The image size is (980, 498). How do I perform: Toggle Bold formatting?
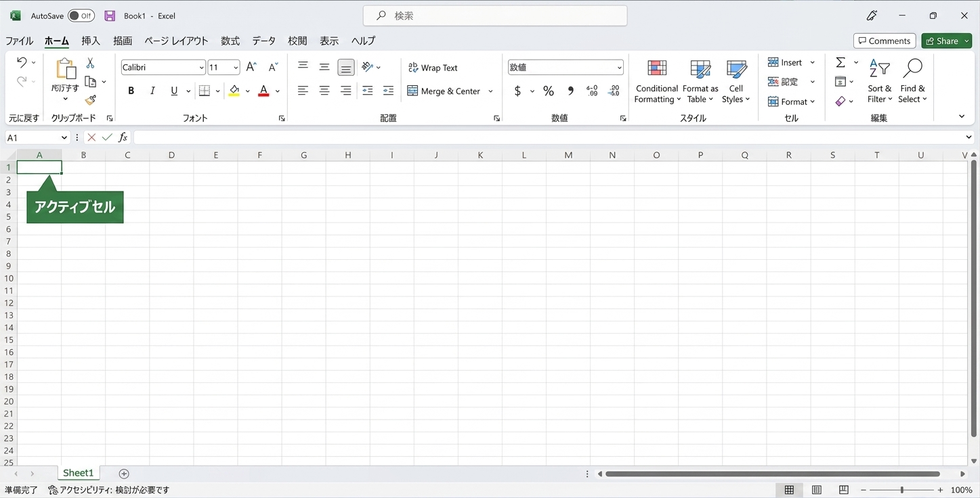(x=131, y=91)
